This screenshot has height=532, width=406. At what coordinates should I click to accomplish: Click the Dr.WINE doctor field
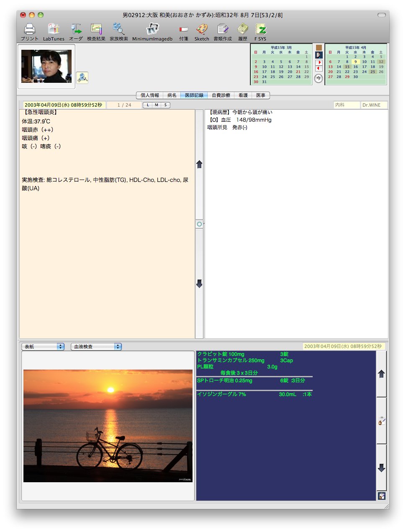[374, 105]
